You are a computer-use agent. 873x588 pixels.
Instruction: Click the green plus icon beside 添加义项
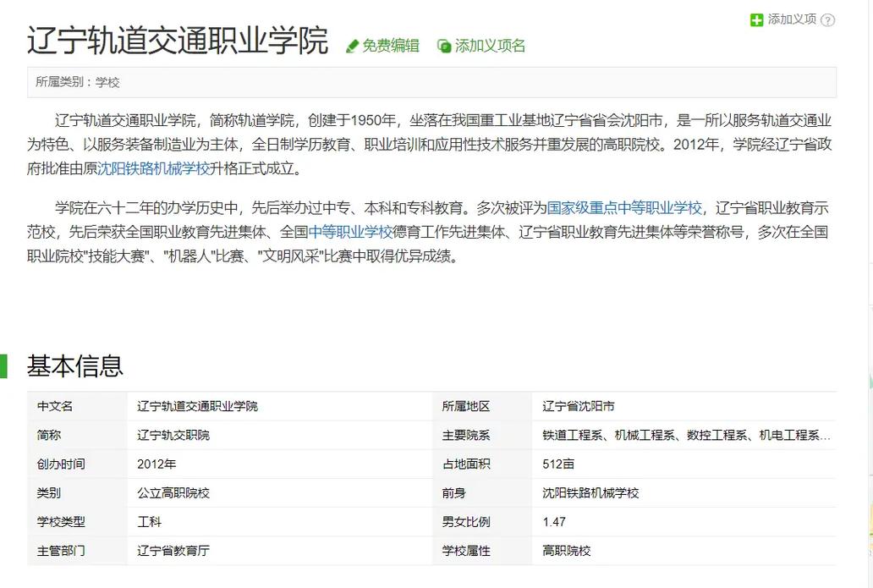[x=756, y=20]
